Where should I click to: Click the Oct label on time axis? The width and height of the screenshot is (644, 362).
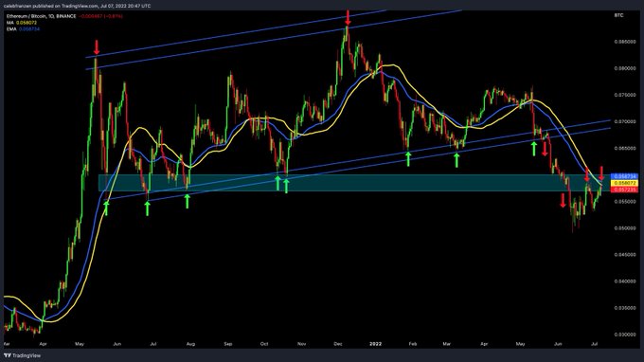click(264, 344)
